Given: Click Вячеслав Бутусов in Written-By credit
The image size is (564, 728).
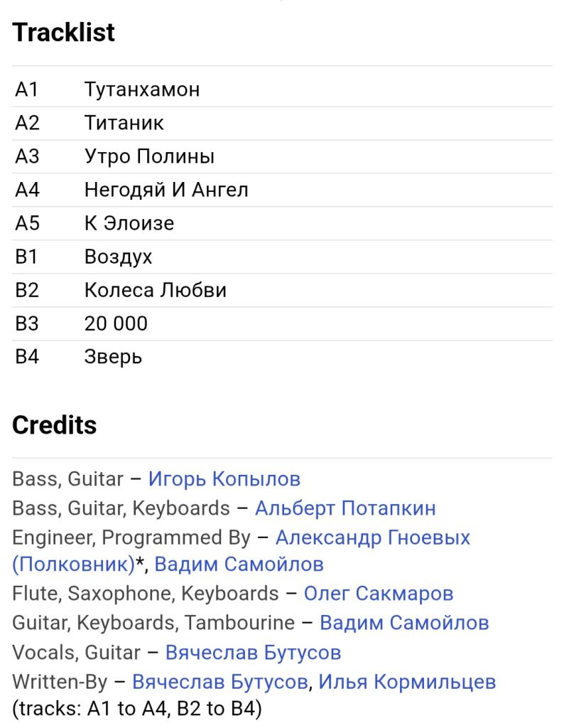Looking at the screenshot, I should click(x=220, y=682).
